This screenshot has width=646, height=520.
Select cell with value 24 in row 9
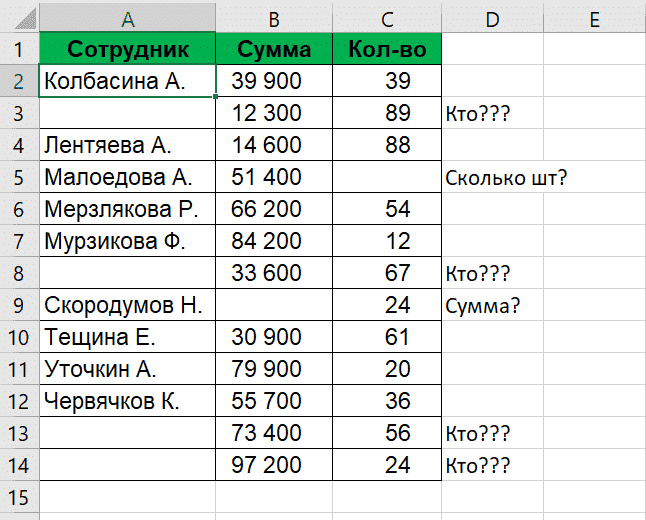pos(387,305)
